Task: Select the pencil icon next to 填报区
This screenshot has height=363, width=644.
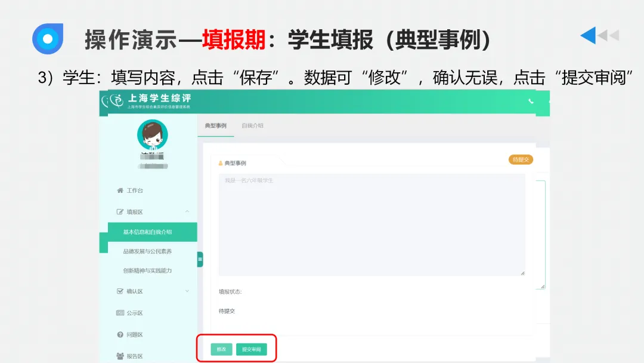Action: pos(120,210)
